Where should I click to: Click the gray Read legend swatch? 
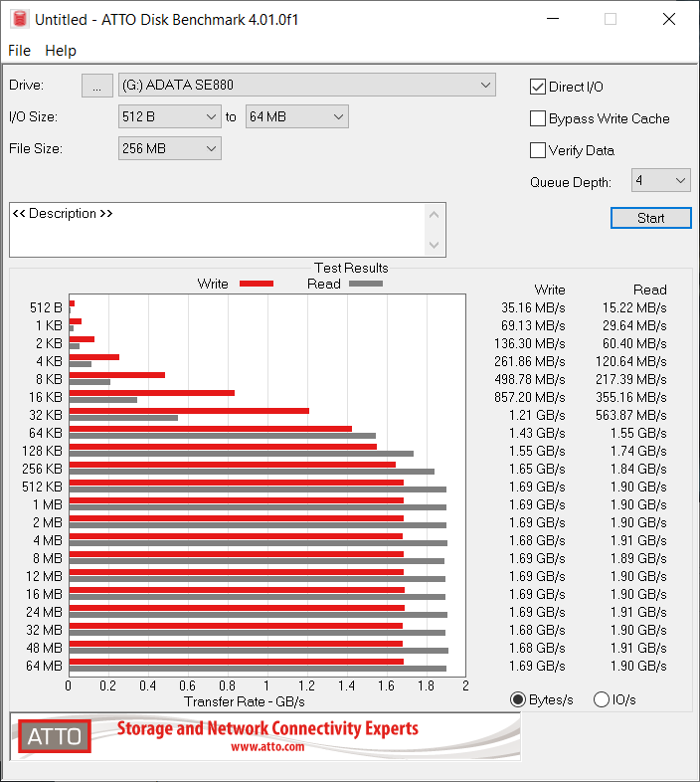366,284
